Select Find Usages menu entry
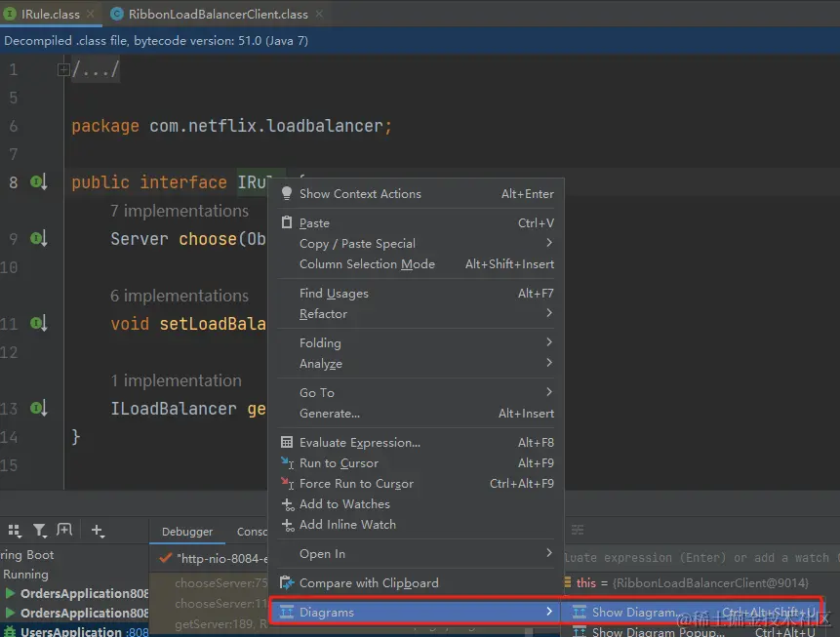 tap(416, 294)
